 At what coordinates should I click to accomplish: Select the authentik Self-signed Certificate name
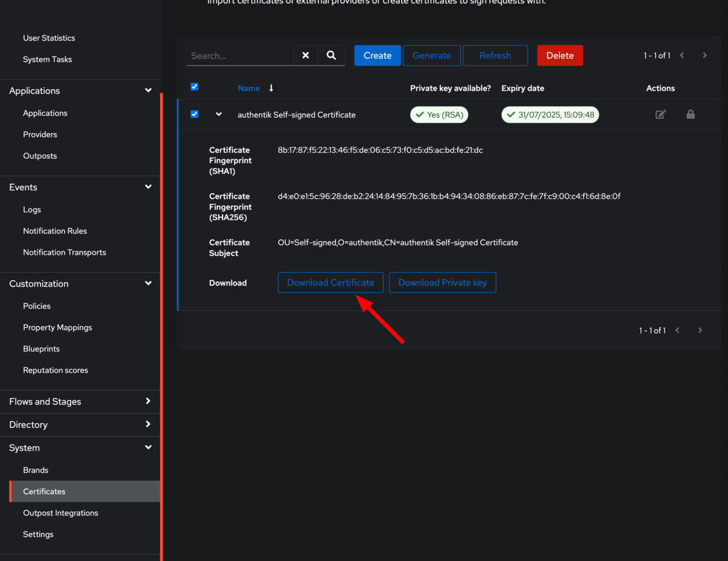coord(297,115)
